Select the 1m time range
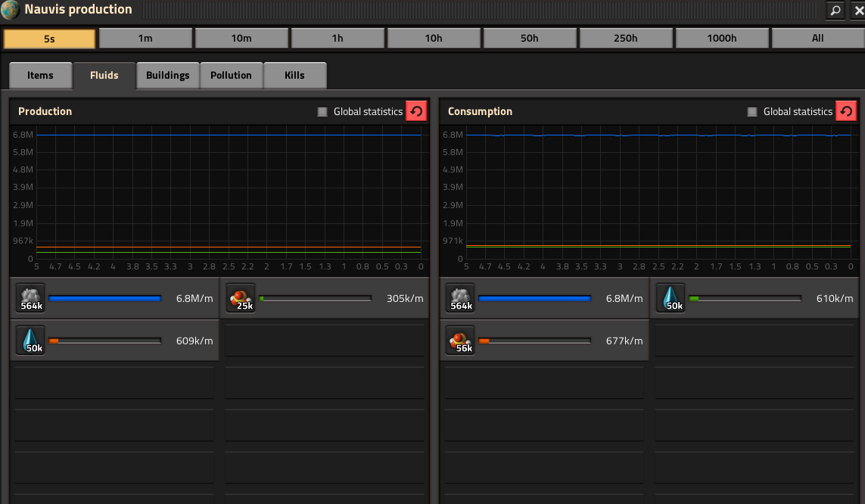 pos(145,38)
